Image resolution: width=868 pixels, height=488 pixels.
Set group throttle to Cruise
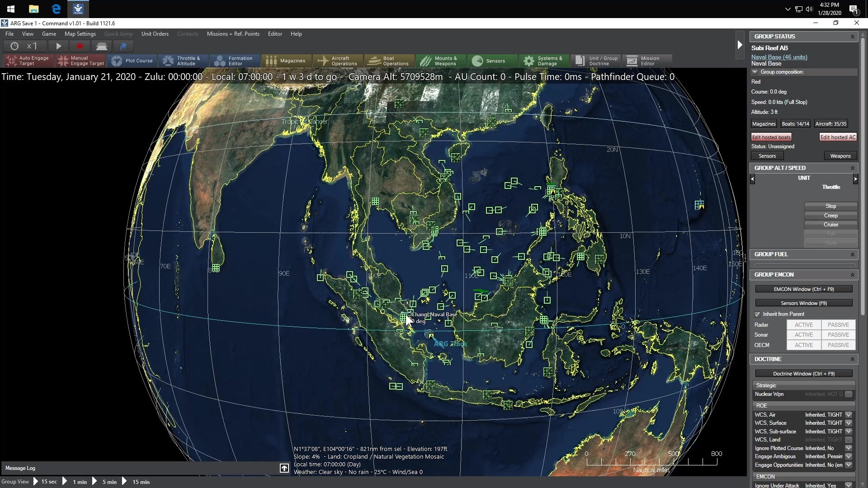click(831, 225)
